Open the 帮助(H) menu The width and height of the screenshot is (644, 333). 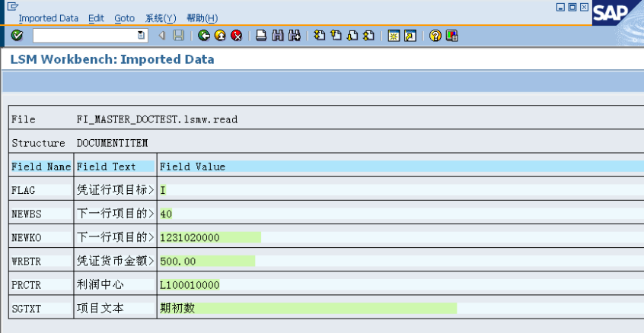[202, 18]
